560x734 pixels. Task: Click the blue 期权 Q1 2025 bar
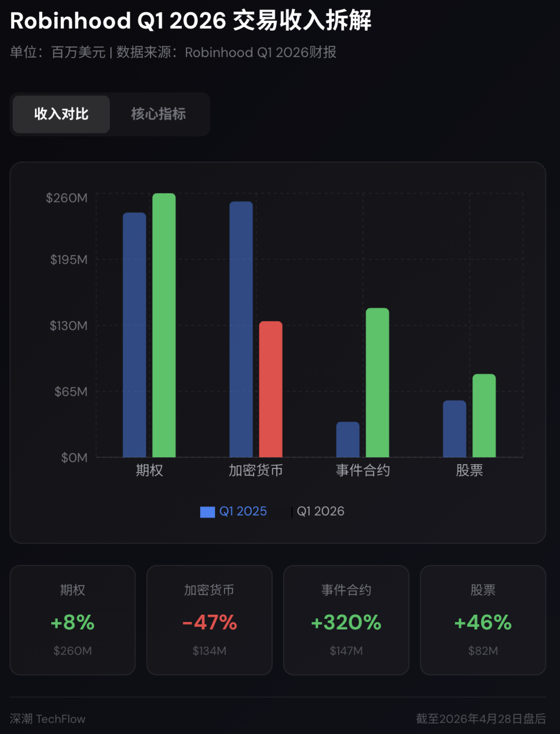coord(134,335)
